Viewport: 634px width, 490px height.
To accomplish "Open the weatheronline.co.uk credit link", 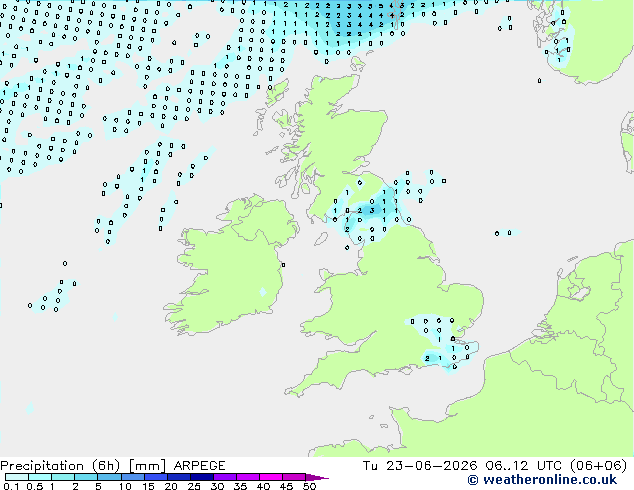I will (542, 480).
